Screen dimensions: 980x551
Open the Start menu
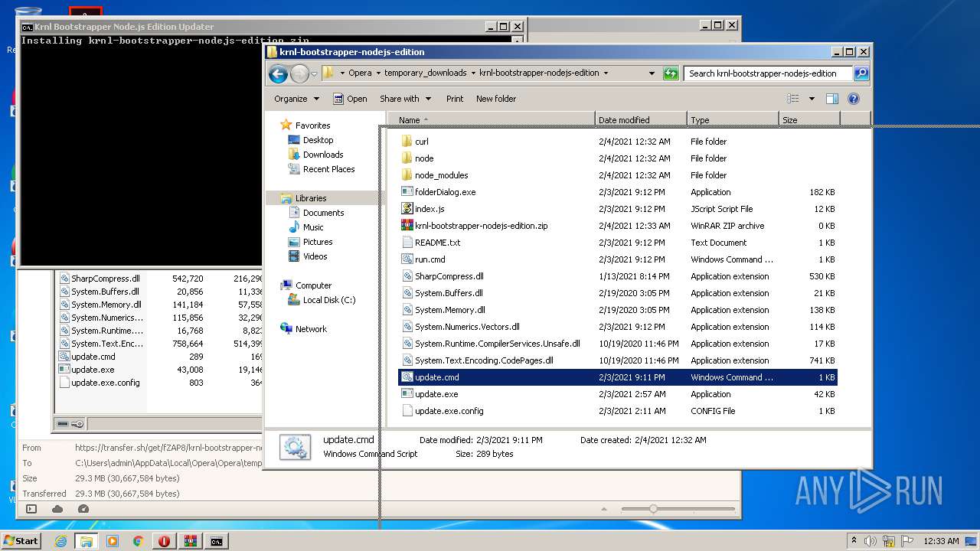tap(21, 541)
